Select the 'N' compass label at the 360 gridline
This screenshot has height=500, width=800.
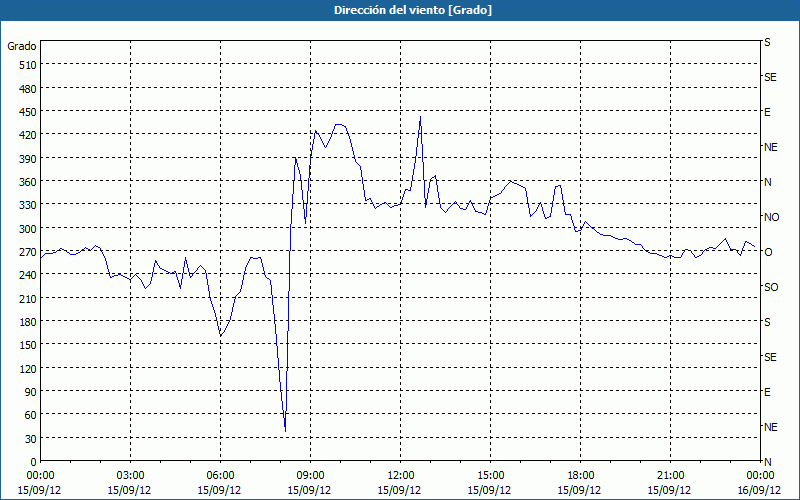pyautogui.click(x=767, y=182)
